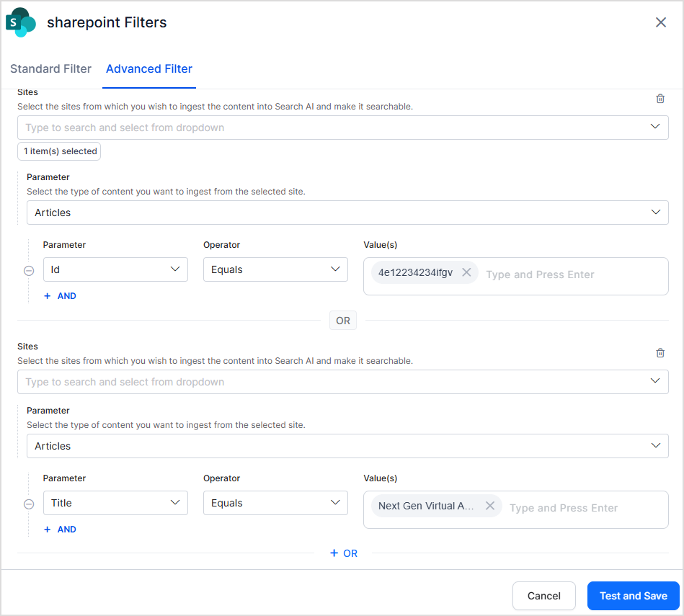The height and width of the screenshot is (616, 684).
Task: Add AND condition under Id row
Action: pos(61,296)
